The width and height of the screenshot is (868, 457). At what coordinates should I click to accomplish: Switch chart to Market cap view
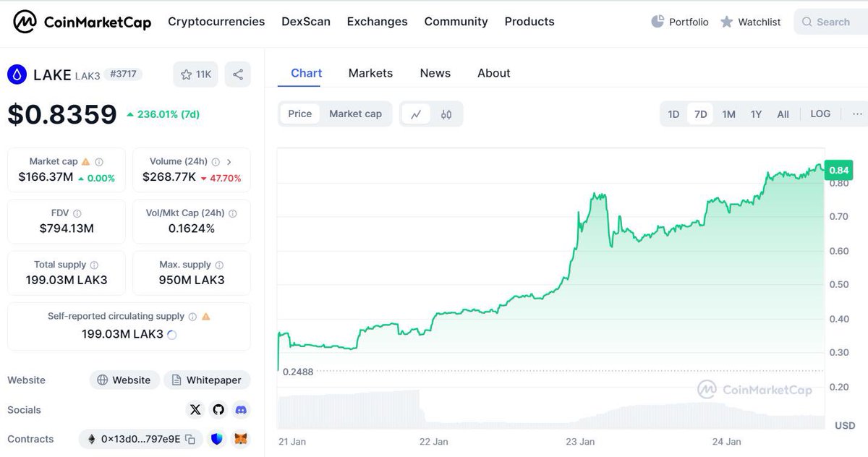pos(355,114)
